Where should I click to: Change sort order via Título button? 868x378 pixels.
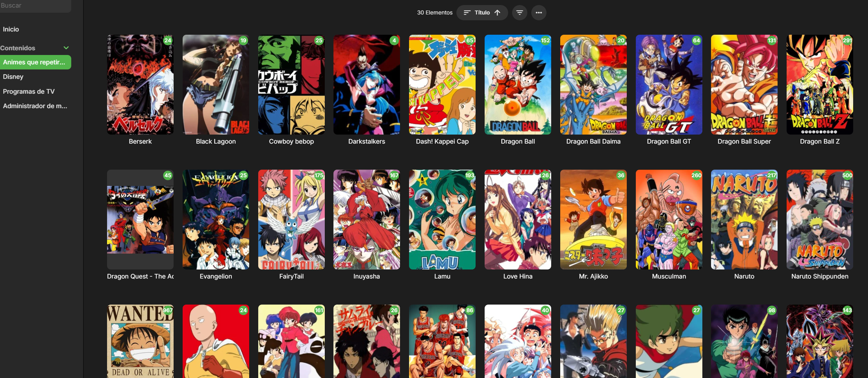point(482,13)
